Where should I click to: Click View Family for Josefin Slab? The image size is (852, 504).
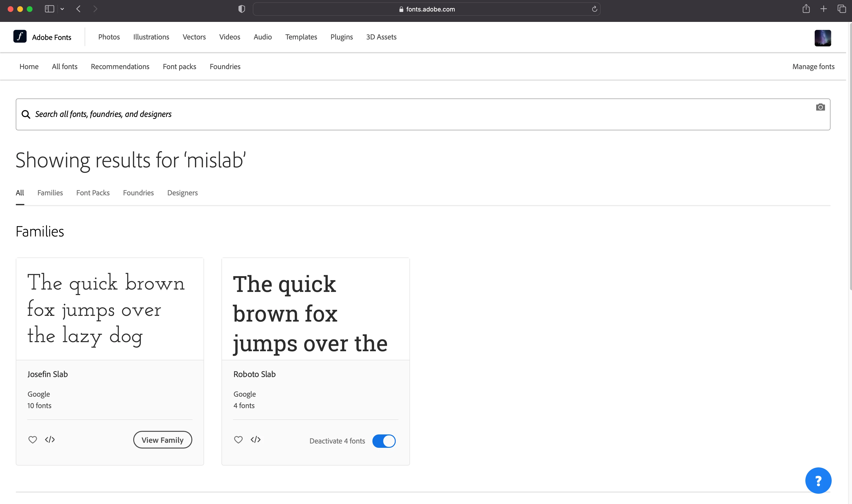[x=162, y=440]
